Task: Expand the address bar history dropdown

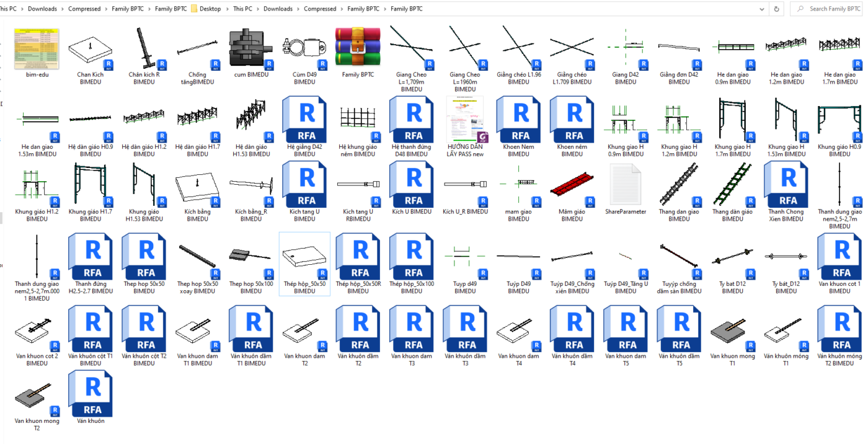Action: [x=761, y=9]
